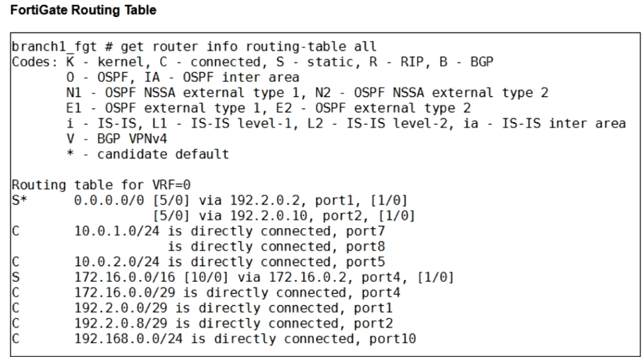
Task: Click the 10.0.2.0/24 port5 route
Action: pos(229,262)
